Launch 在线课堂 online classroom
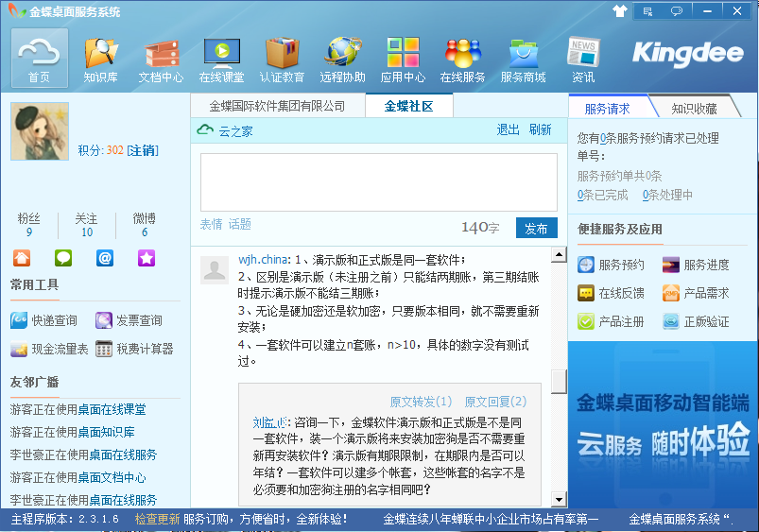 222,60
